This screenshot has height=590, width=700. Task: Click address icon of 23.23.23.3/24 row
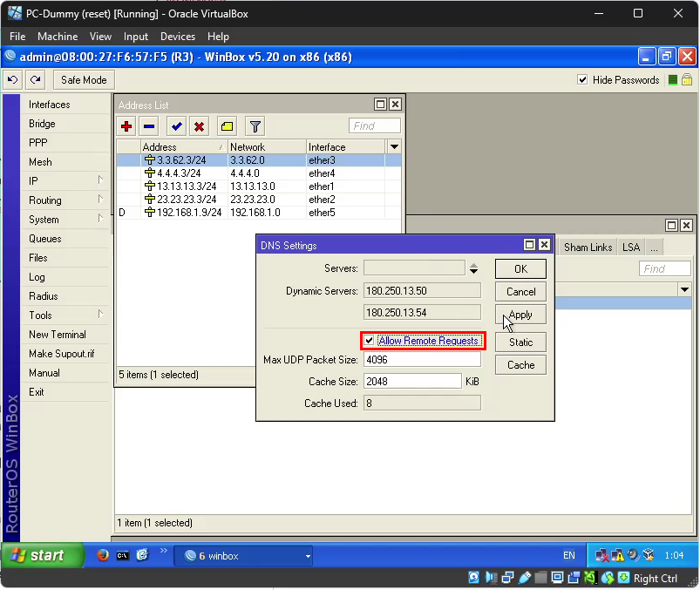pyautogui.click(x=150, y=199)
